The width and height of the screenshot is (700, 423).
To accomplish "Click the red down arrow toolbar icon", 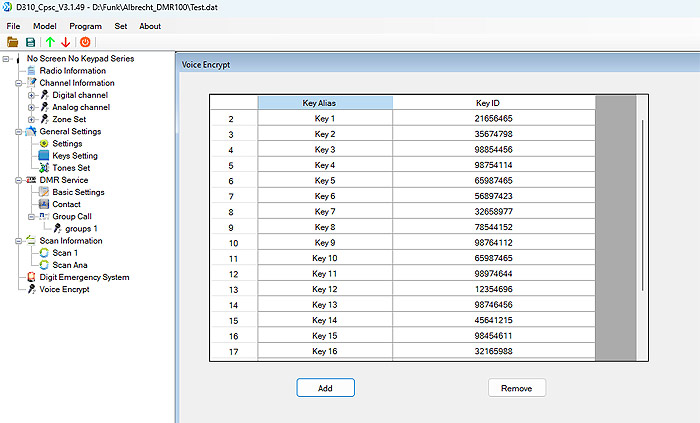I will coord(66,42).
